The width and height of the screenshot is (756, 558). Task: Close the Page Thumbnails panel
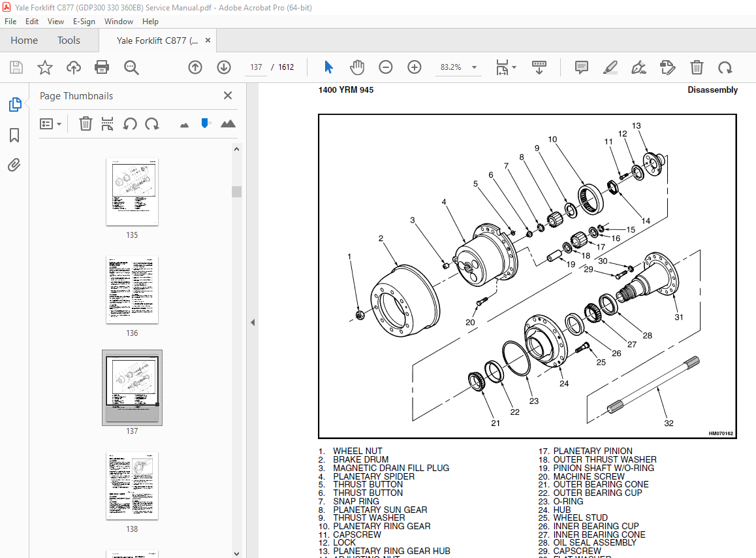point(228,95)
